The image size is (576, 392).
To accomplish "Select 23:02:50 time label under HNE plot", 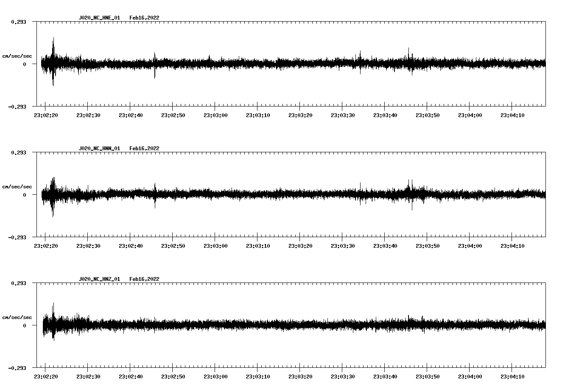I will tap(173, 115).
